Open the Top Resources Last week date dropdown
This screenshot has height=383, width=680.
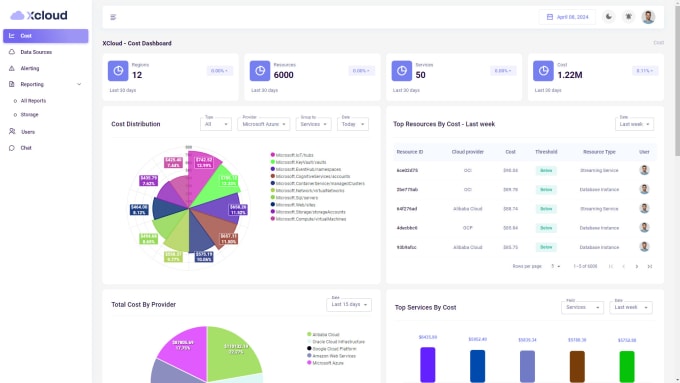pos(634,124)
